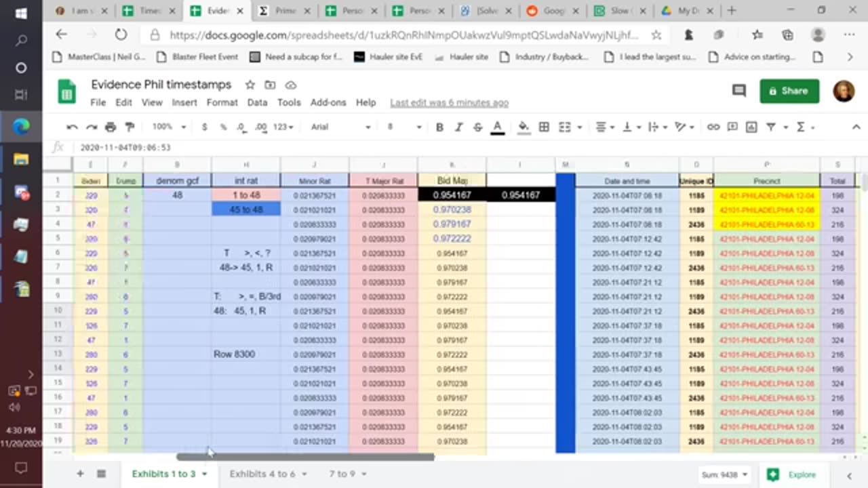Activate the paint format tool
The image size is (868, 488).
[x=130, y=127]
